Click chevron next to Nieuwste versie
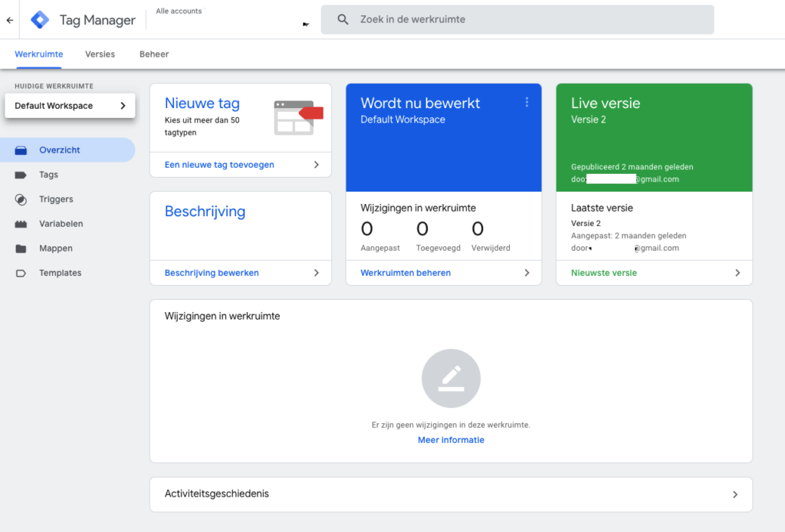 [737, 273]
